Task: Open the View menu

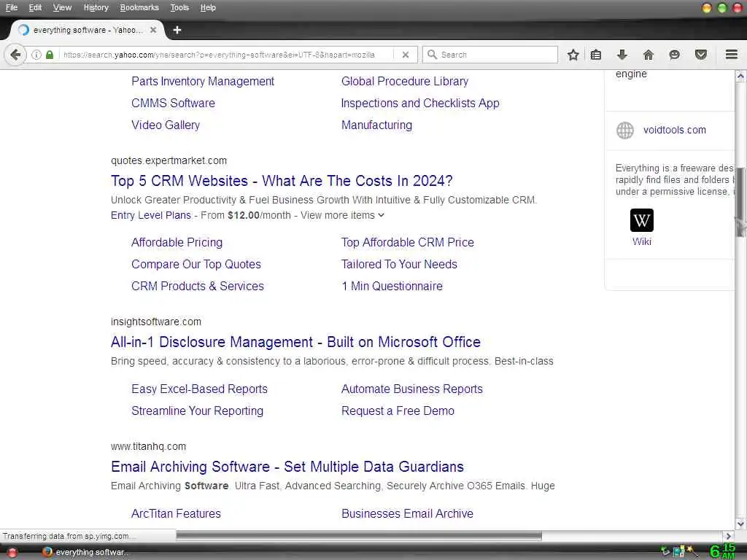Action: tap(63, 7)
